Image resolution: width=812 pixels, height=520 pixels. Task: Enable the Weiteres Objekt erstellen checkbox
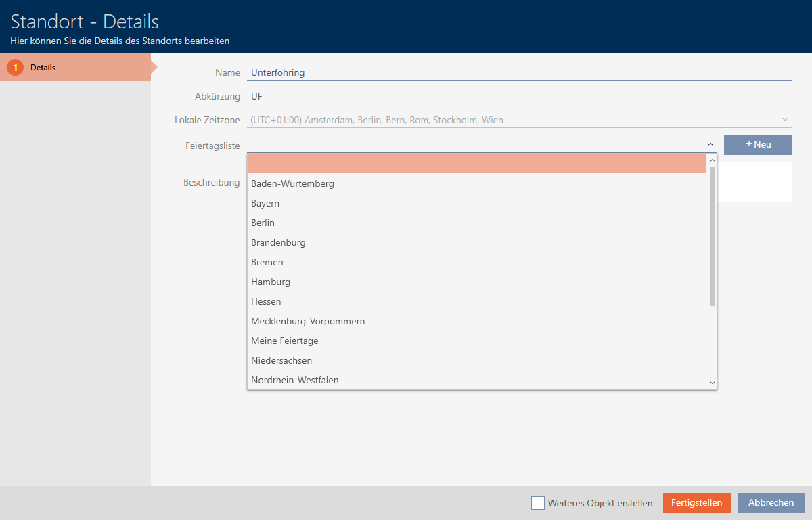tap(538, 503)
